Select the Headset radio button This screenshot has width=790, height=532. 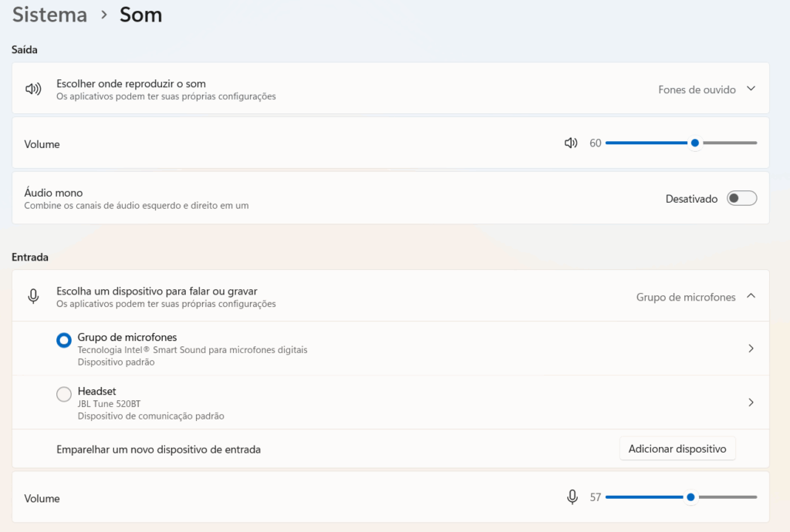pos(64,393)
